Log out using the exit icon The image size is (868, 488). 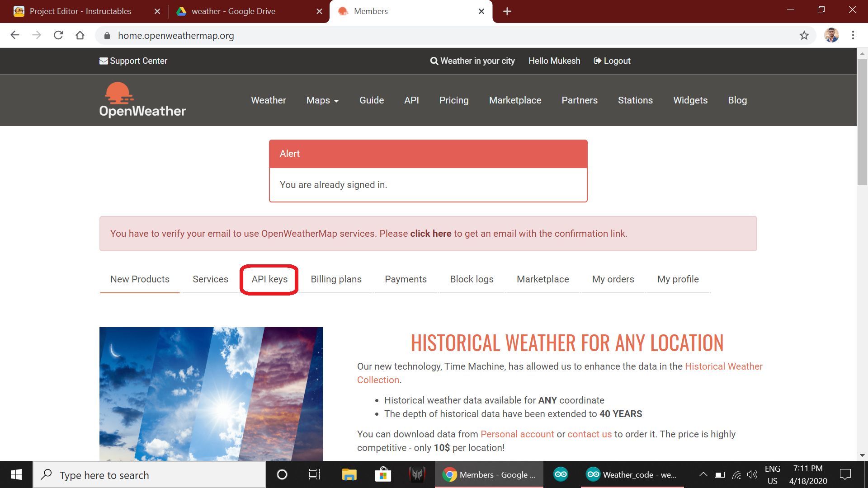(x=598, y=61)
